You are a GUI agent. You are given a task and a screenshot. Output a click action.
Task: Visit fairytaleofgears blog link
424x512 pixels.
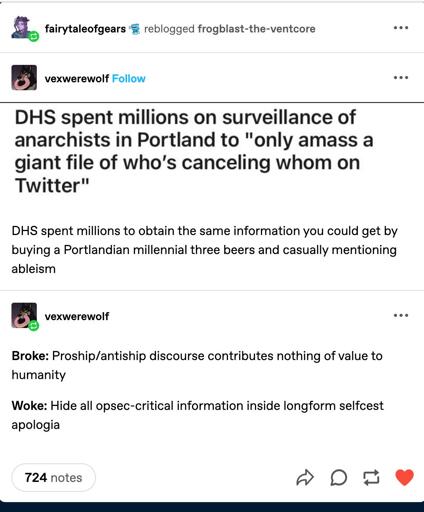click(x=85, y=29)
